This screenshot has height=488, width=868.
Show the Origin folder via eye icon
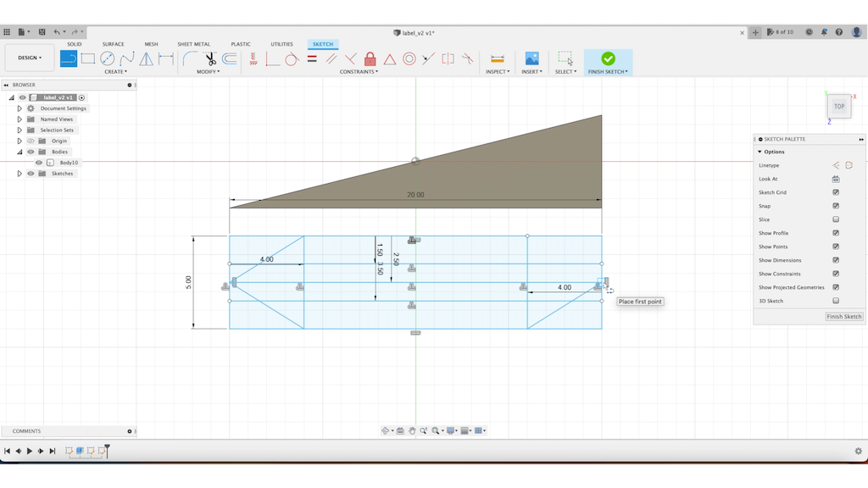coord(31,141)
